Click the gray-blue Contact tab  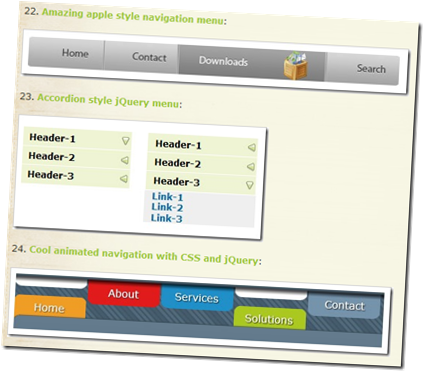(x=344, y=305)
